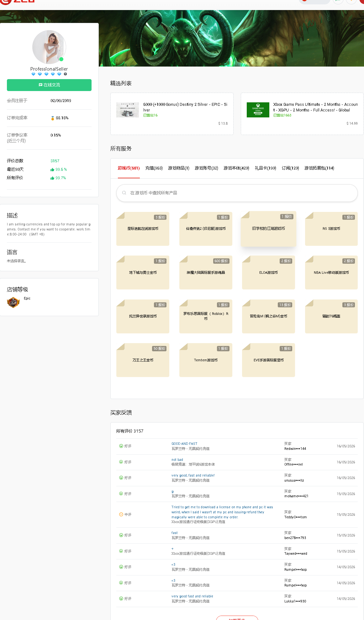Open the 万王之王金币 folder card

[143, 360]
